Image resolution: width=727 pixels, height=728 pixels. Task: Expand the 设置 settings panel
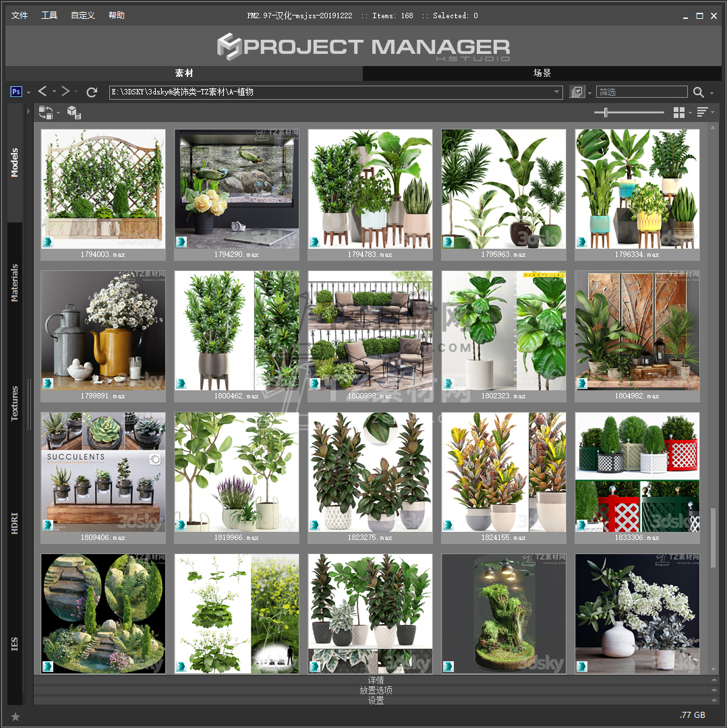376,700
